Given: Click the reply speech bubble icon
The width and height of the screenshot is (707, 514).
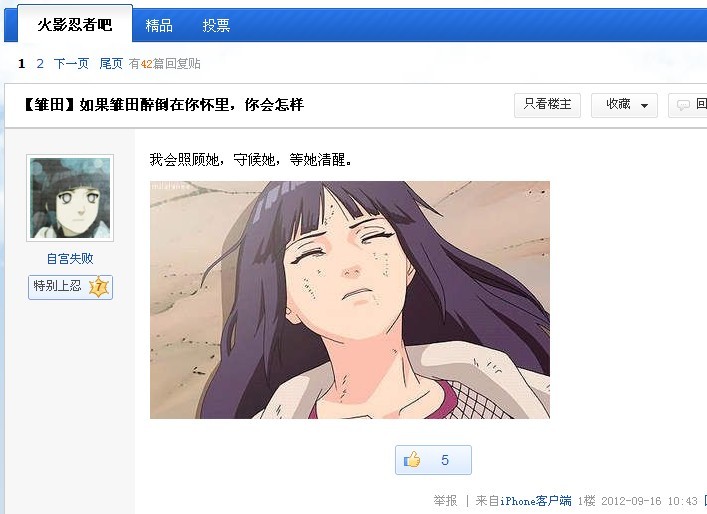Looking at the screenshot, I should 683,105.
